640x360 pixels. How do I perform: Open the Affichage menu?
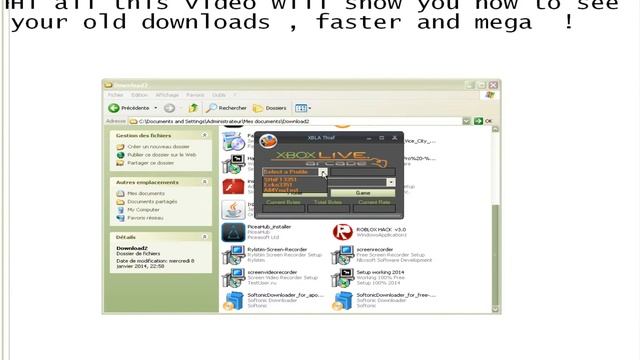(167, 95)
